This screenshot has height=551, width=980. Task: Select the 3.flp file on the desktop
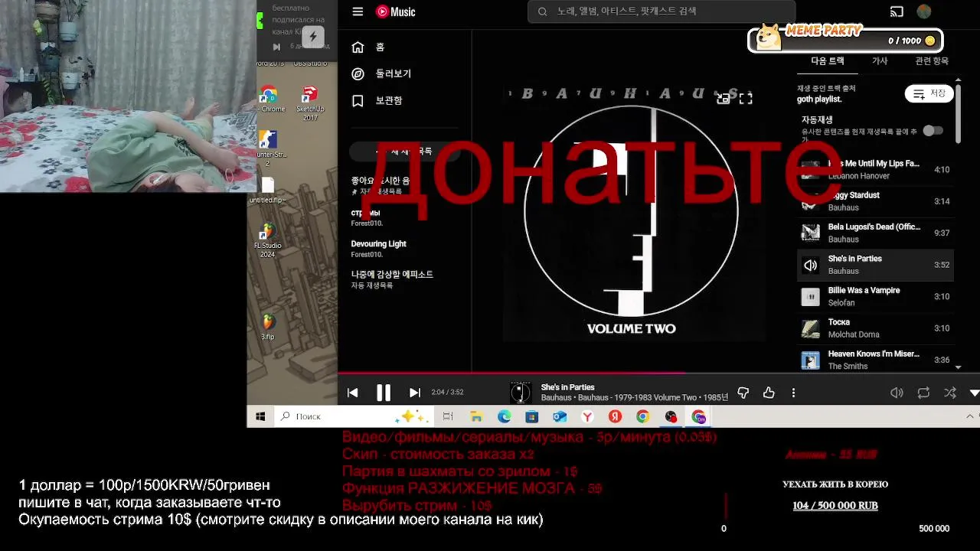click(x=268, y=327)
